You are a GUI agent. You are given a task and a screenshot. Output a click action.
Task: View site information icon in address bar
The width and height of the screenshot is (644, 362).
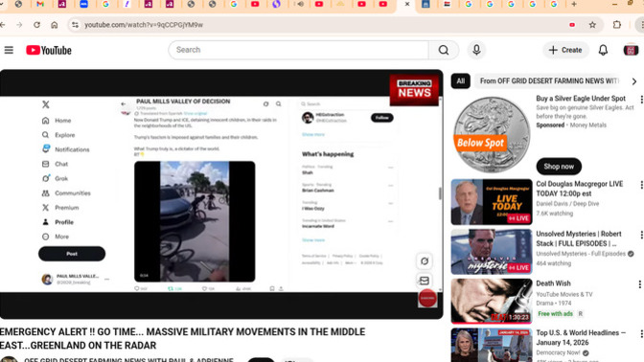point(75,25)
